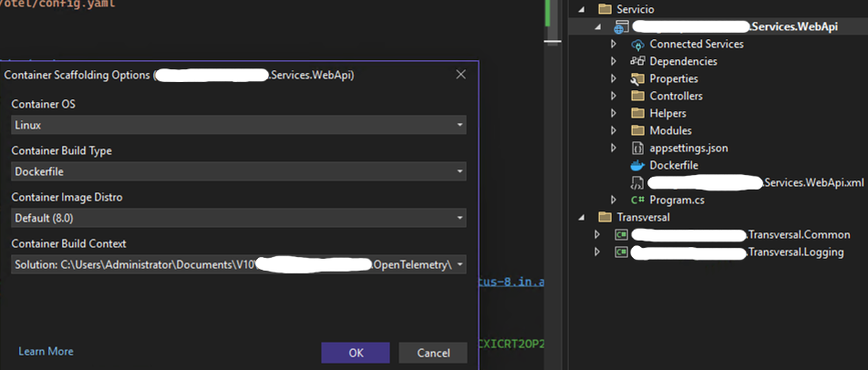Open the Container Image Distro dropdown
This screenshot has height=370, width=868.
click(239, 218)
